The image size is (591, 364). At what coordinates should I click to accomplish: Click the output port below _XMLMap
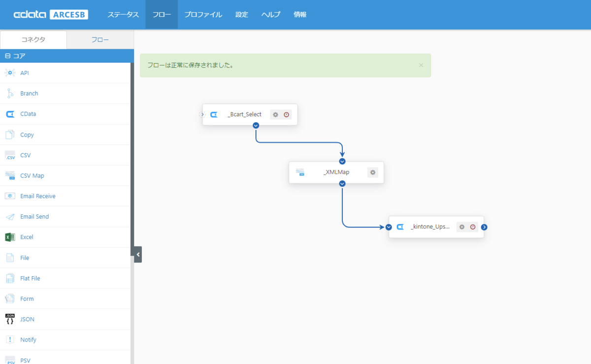point(342,184)
